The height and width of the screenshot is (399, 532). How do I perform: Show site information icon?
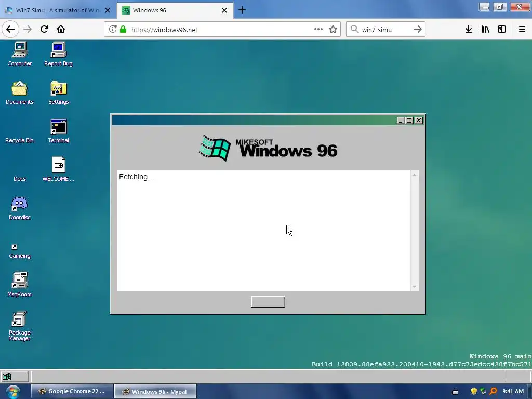(x=113, y=29)
